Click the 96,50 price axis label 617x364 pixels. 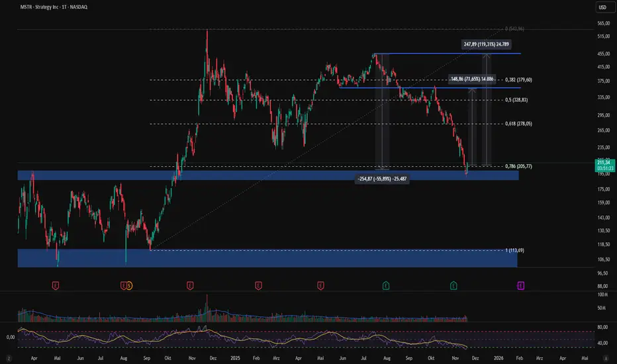point(603,273)
